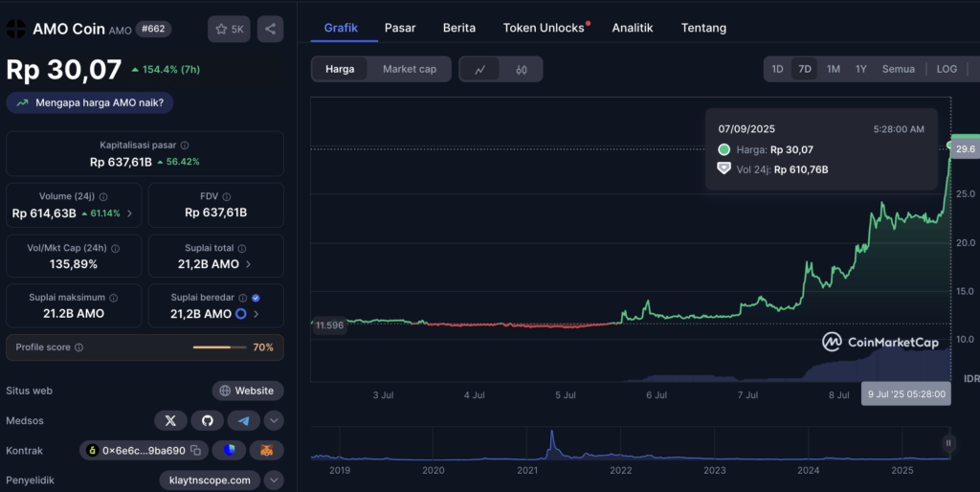Expand Volume (24j) details chevron
This screenshot has height=492, width=980.
click(x=129, y=213)
